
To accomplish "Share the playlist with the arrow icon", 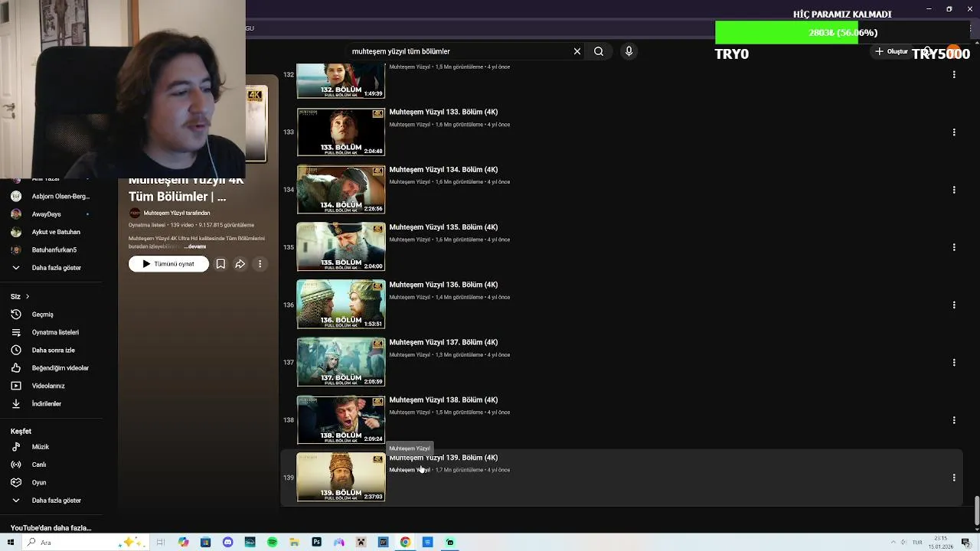I will 240,264.
